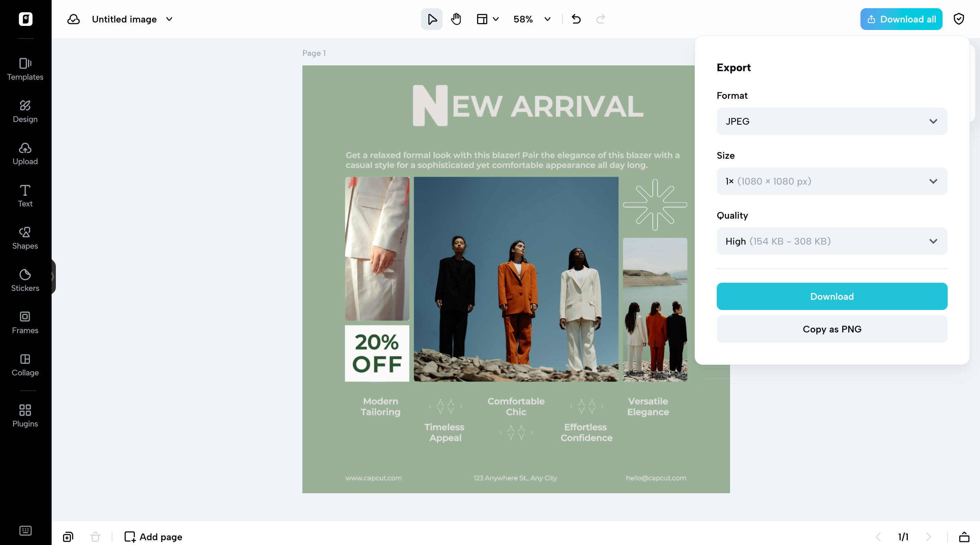This screenshot has width=980, height=545.
Task: Open the Collage panel
Action: coord(25,365)
